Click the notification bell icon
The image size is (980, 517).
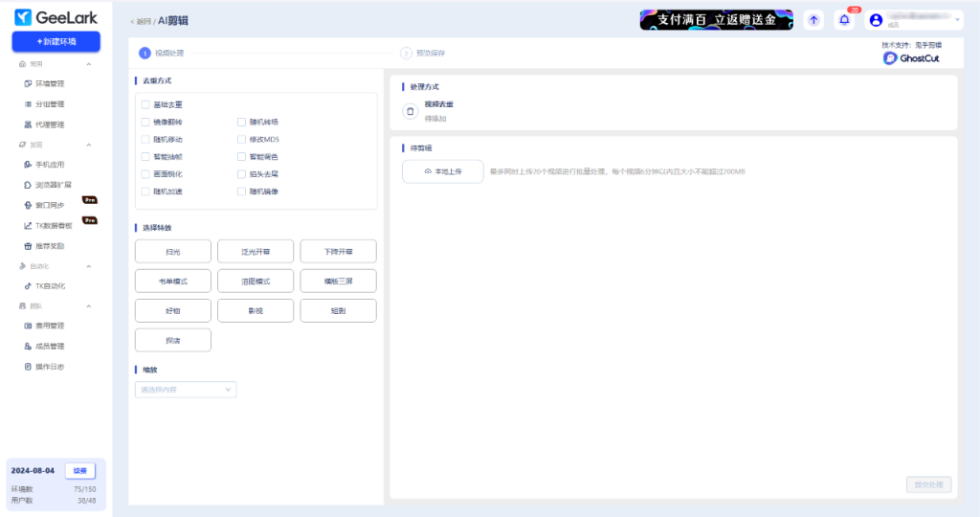[843, 20]
